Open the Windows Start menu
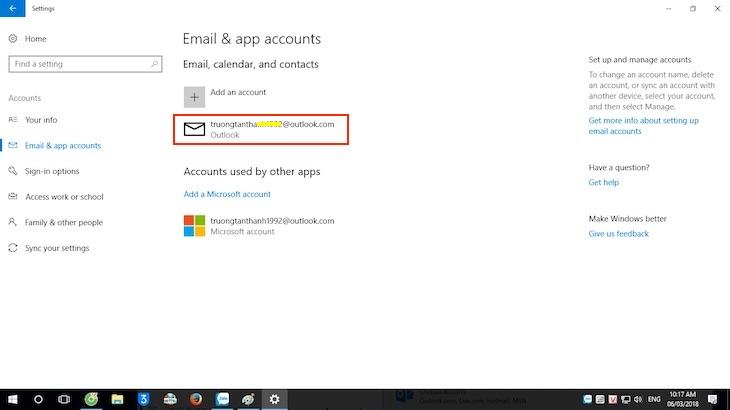730x410 pixels. (x=13, y=399)
